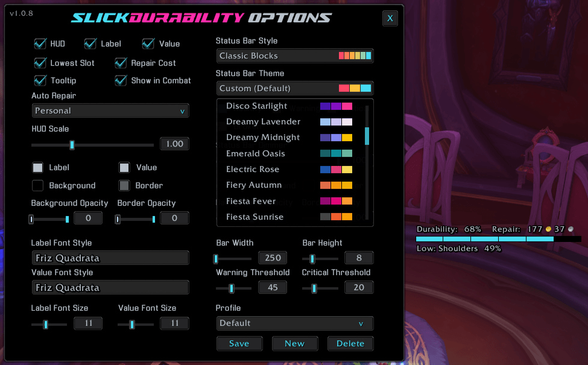This screenshot has height=365, width=588.
Task: Pick the Fiery Autumn theme
Action: click(x=289, y=185)
